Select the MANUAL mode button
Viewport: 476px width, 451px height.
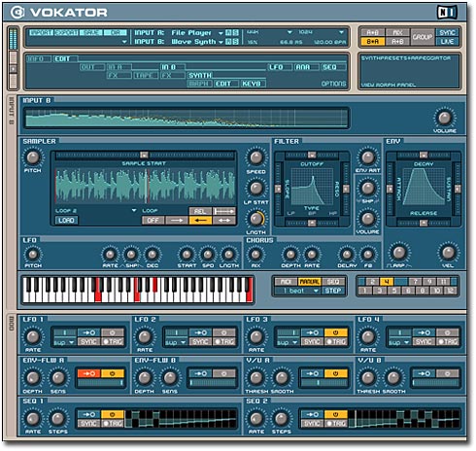click(309, 282)
